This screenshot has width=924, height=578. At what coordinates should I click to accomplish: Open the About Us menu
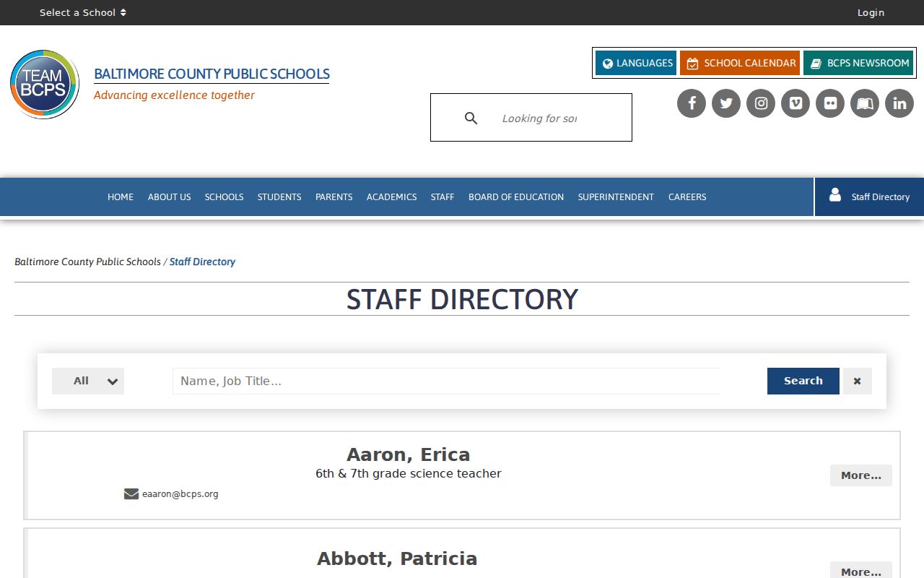point(170,197)
